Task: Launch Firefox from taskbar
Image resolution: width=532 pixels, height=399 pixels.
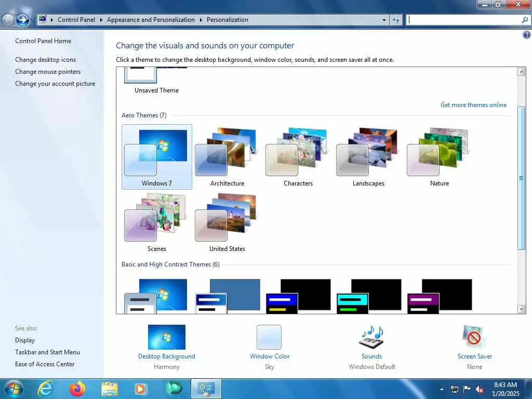Action: coord(77,389)
